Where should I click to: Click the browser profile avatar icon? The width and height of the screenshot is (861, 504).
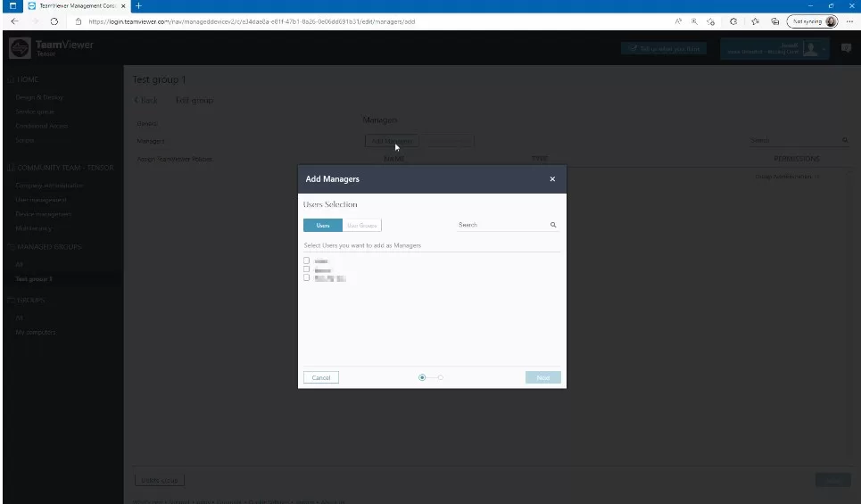click(832, 21)
